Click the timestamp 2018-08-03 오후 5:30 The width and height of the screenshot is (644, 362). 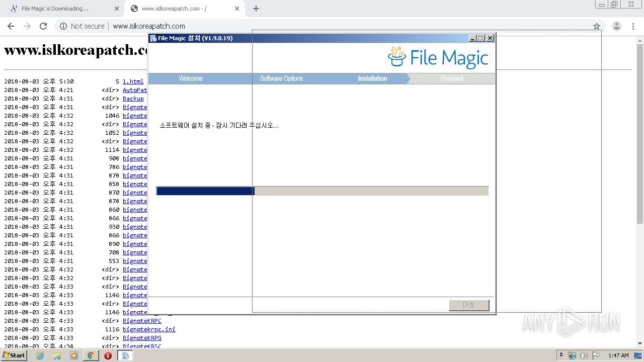coord(39,81)
